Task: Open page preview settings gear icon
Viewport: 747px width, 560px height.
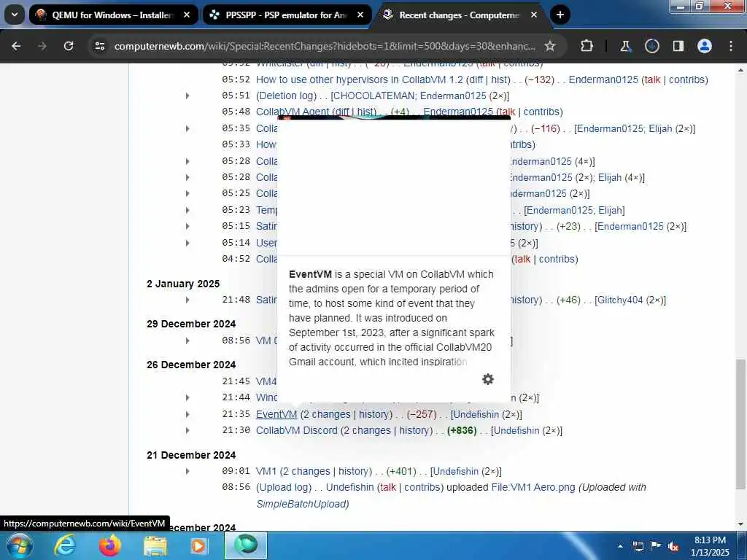Action: 488,379
